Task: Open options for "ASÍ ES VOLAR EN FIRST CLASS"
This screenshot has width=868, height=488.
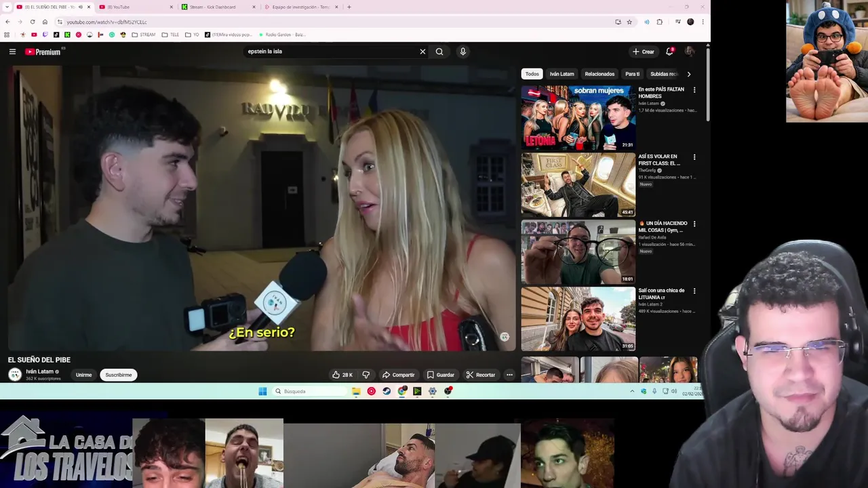Action: point(694,157)
